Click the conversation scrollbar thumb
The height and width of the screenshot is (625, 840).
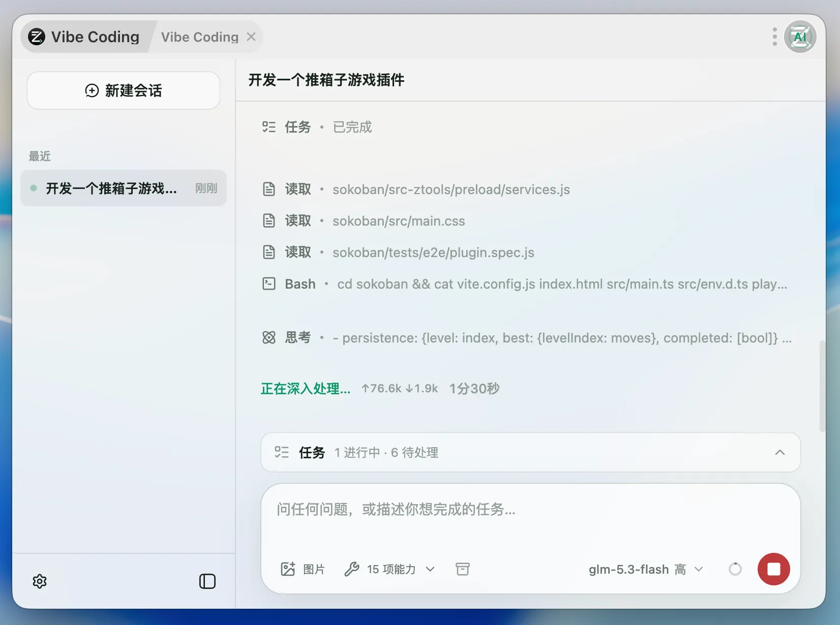pyautogui.click(x=822, y=386)
